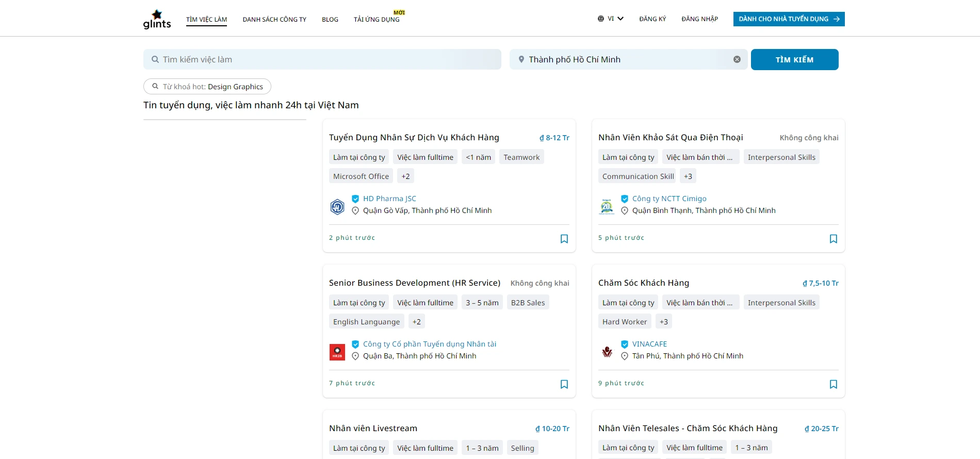The height and width of the screenshot is (459, 980).
Task: Click the Teamwork skill tag
Action: click(521, 157)
